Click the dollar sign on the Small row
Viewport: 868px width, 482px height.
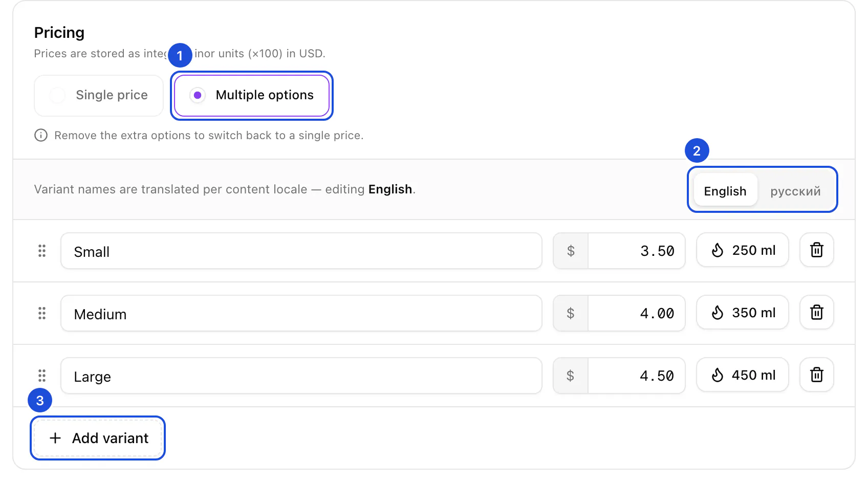click(571, 251)
